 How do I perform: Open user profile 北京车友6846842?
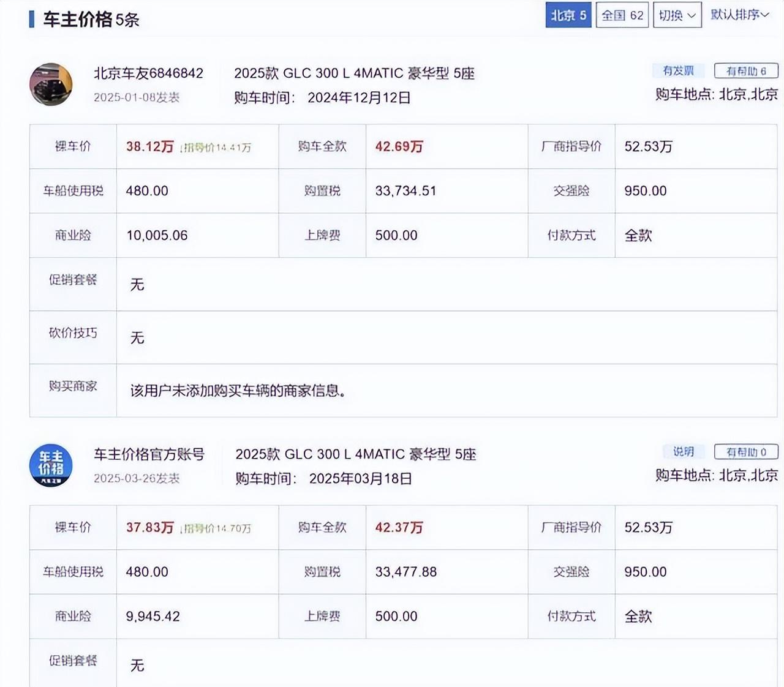coord(148,73)
